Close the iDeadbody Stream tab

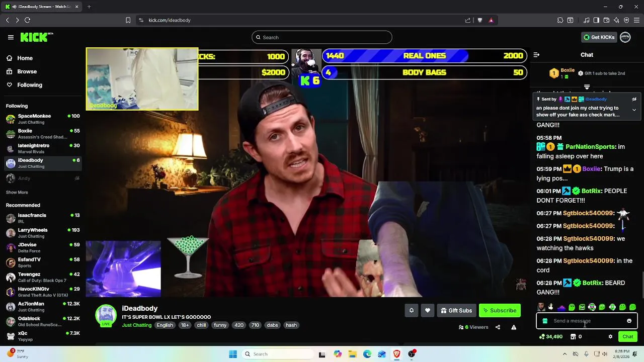pyautogui.click(x=76, y=7)
